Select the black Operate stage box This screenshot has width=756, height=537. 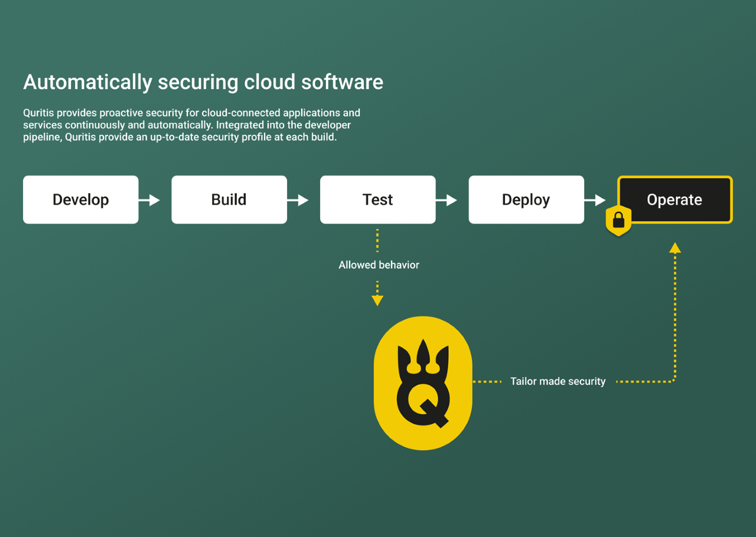(675, 200)
